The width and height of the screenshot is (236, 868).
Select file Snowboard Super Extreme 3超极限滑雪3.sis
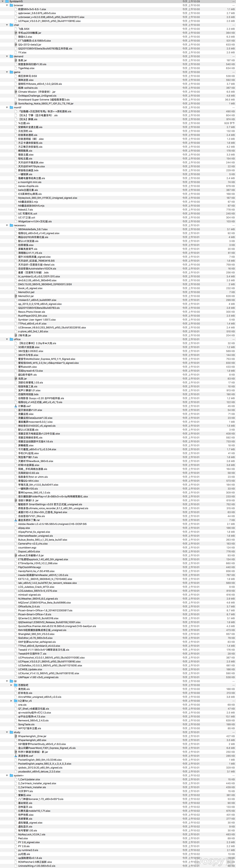click(44, 100)
